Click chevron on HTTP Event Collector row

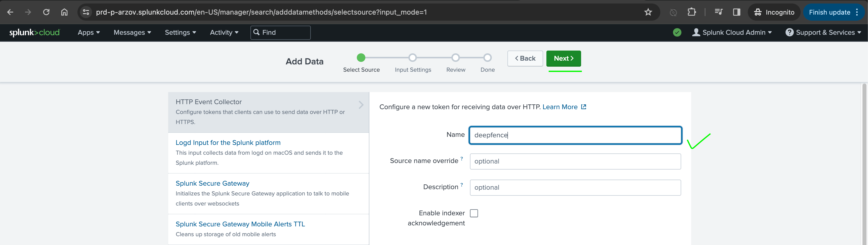click(x=361, y=105)
